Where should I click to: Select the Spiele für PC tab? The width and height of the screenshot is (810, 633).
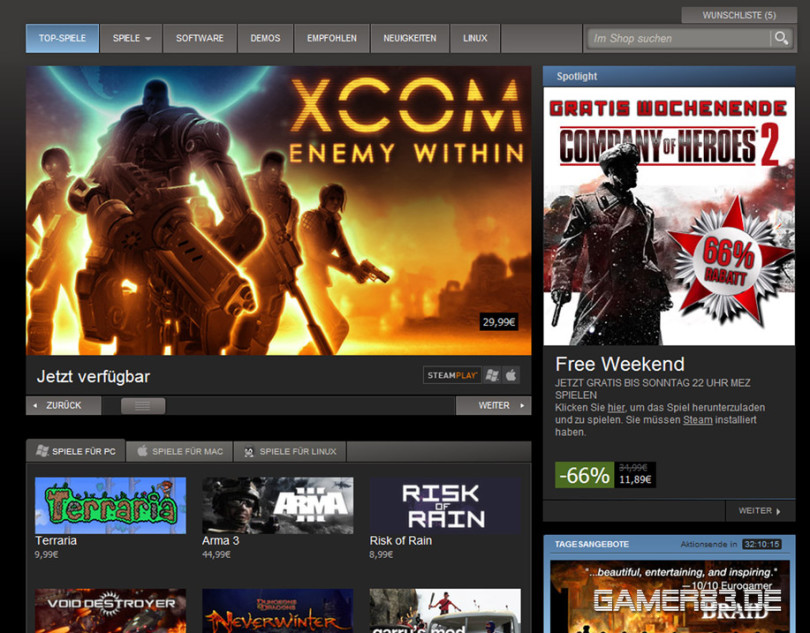pyautogui.click(x=75, y=451)
